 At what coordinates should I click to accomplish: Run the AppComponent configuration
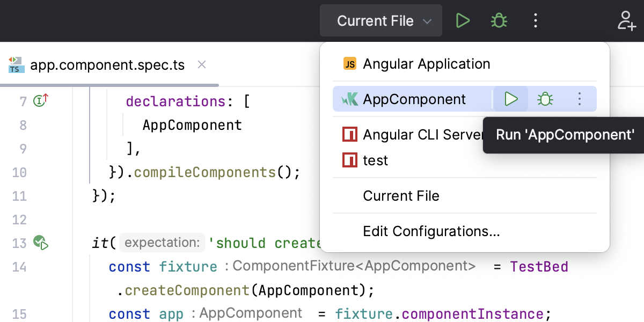[511, 99]
